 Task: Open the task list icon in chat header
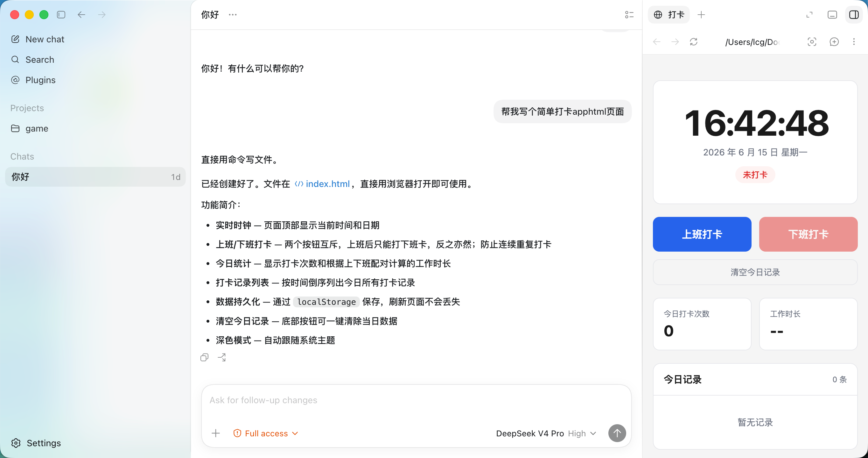[629, 15]
